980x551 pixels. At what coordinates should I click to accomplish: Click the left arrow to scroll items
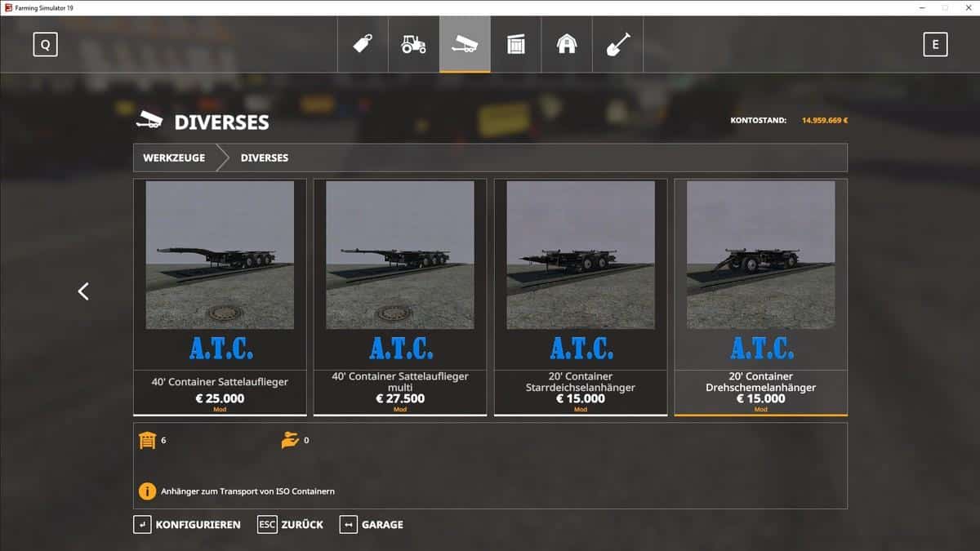(83, 291)
